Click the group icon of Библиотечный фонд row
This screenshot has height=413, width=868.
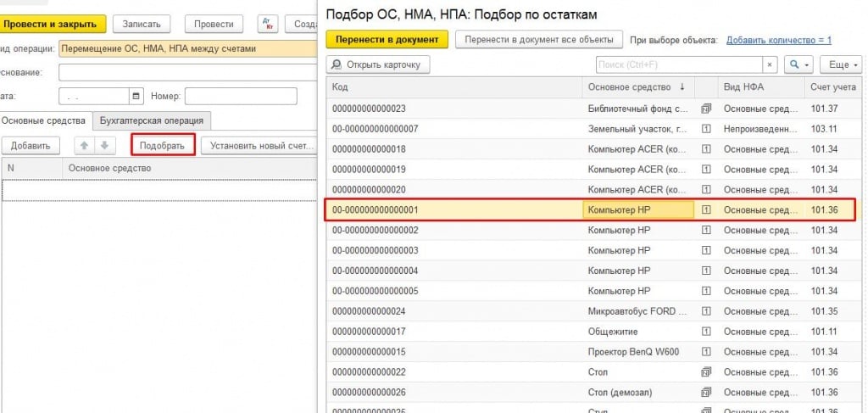(x=705, y=109)
